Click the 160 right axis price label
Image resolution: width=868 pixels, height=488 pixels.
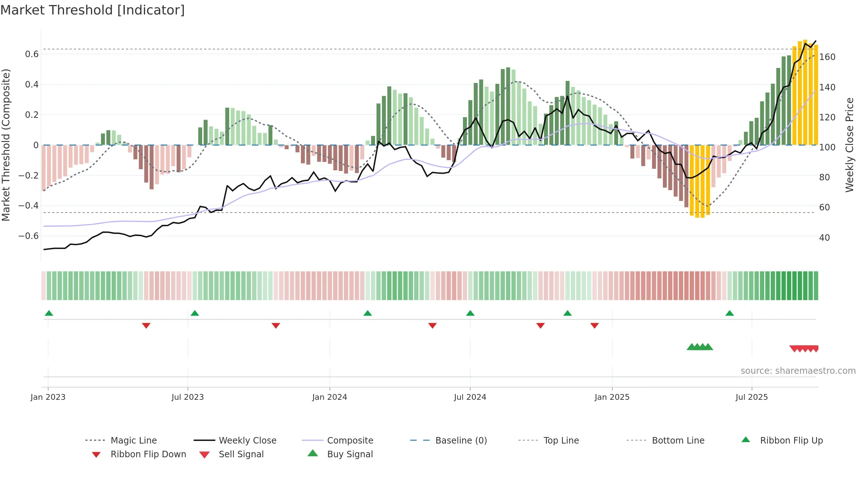point(827,57)
